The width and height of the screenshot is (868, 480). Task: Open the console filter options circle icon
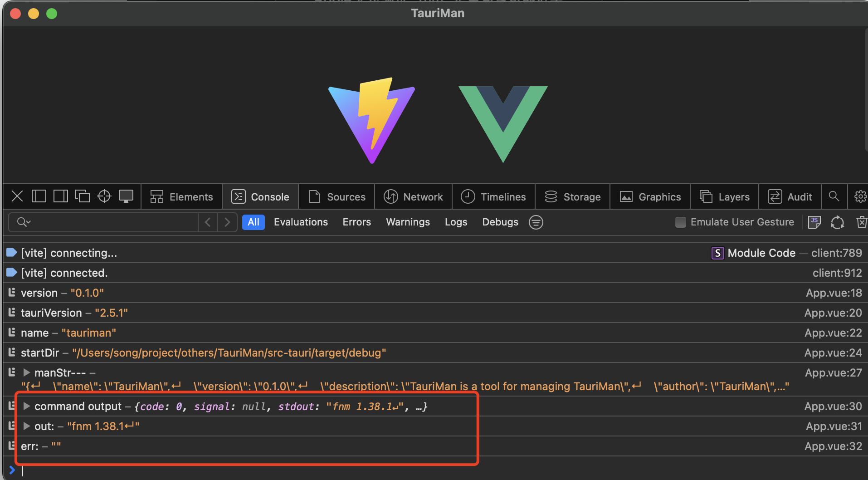coord(536,222)
